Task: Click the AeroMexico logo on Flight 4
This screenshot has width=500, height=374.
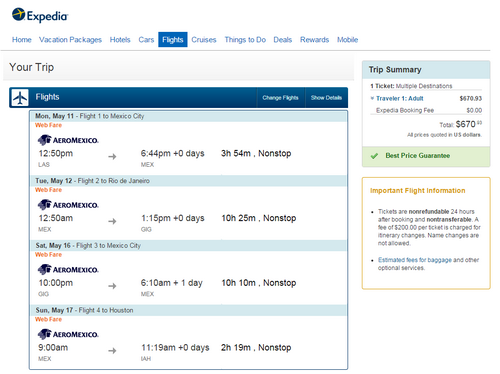Action: pyautogui.click(x=68, y=334)
